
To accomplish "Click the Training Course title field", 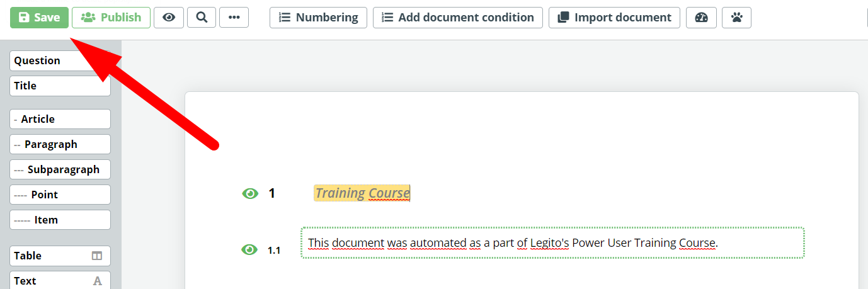I will pos(362,193).
